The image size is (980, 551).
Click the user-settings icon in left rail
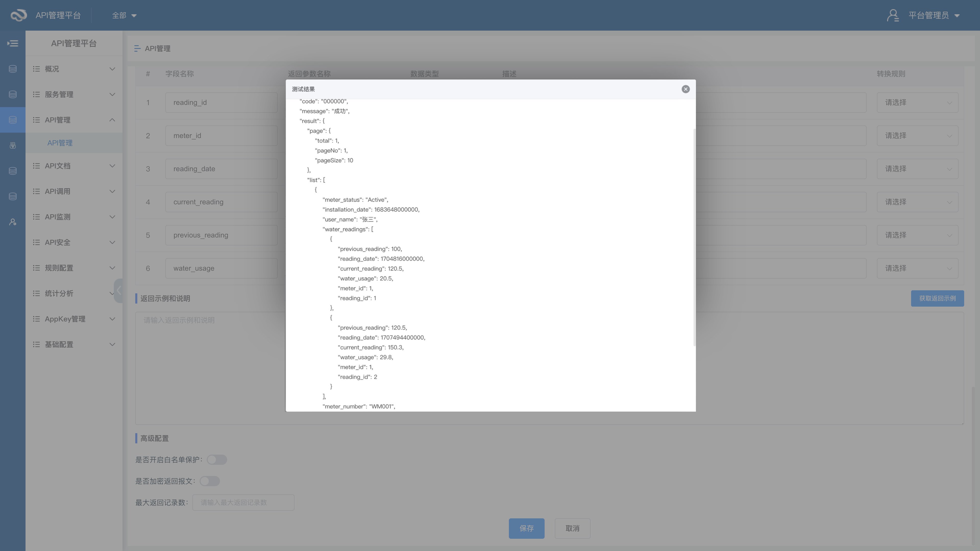point(13,222)
